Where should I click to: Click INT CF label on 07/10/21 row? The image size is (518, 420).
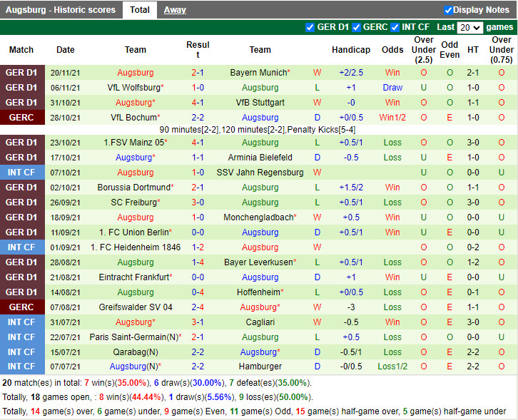point(22,173)
